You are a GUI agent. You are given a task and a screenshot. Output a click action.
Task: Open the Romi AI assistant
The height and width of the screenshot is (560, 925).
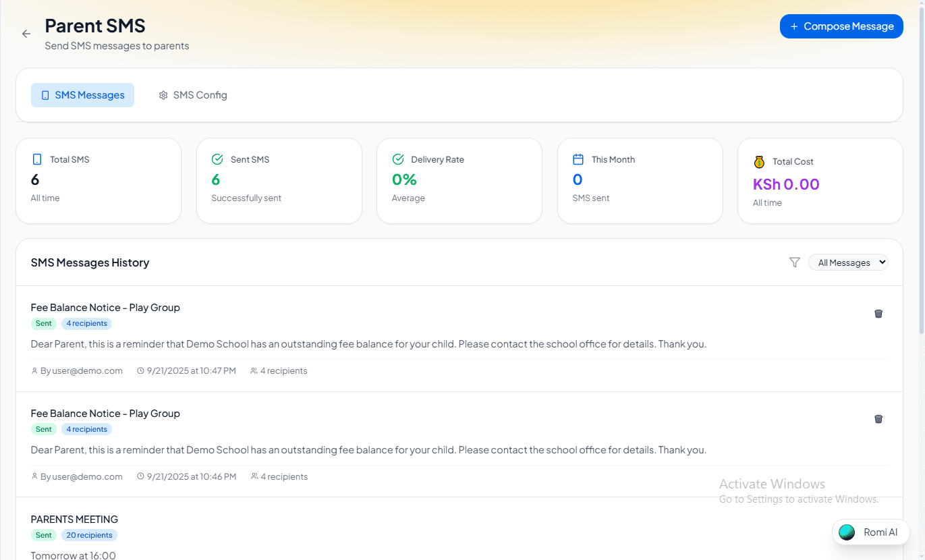point(870,532)
